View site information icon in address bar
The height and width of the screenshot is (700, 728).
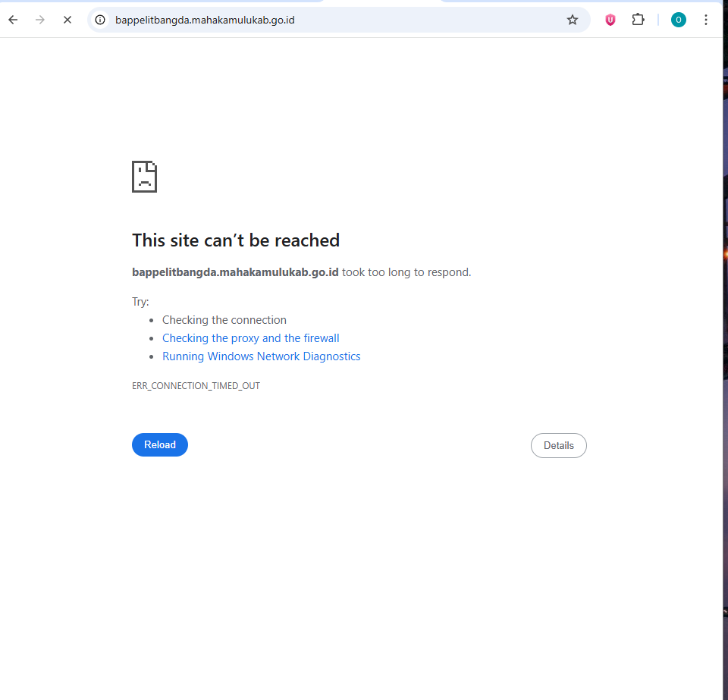pyautogui.click(x=100, y=20)
